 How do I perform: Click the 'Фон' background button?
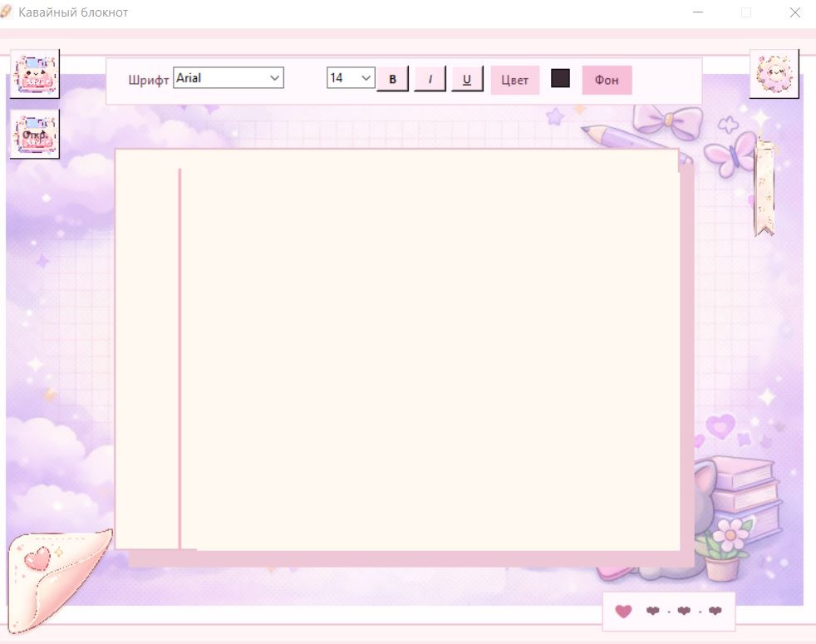tap(607, 80)
